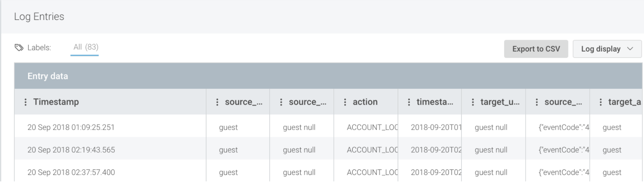Viewport: 644px width, 187px height.
Task: Open menu dots for timesta... column
Action: coord(409,102)
